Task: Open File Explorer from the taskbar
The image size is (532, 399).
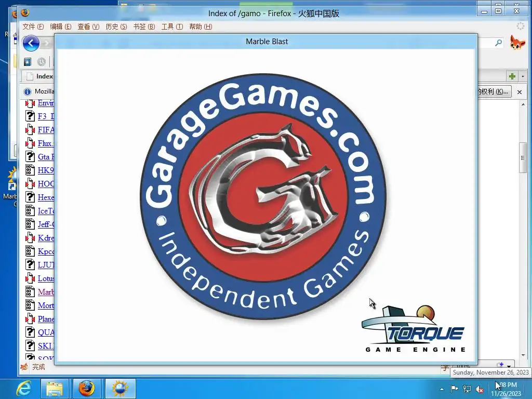Action: click(x=54, y=389)
